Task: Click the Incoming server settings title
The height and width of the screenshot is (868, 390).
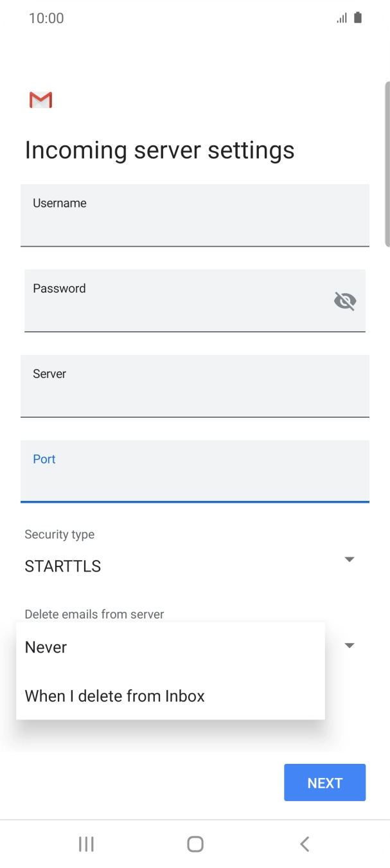Action: (159, 150)
